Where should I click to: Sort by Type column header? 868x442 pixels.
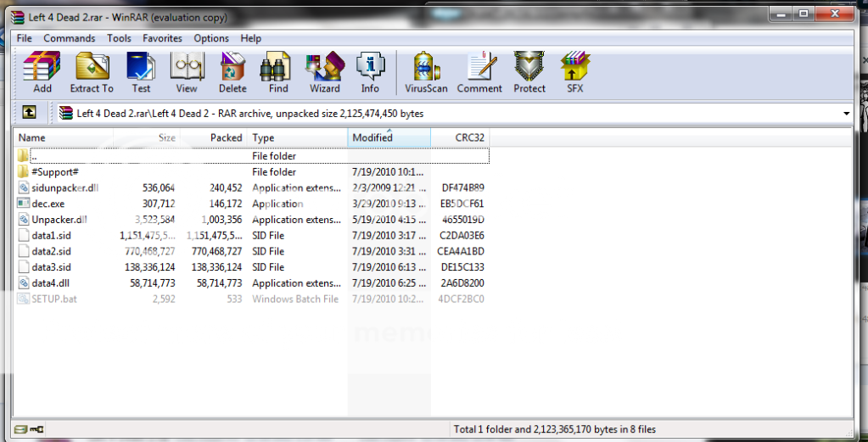coord(297,137)
